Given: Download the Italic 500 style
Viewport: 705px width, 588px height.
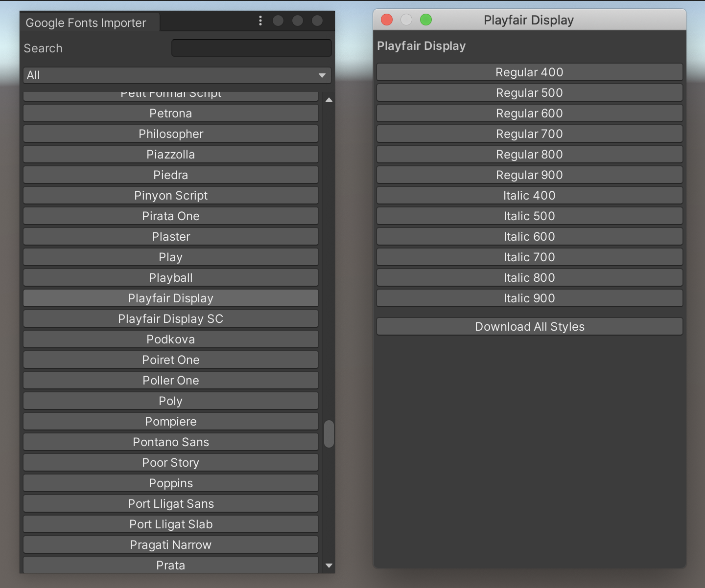Looking at the screenshot, I should [530, 216].
